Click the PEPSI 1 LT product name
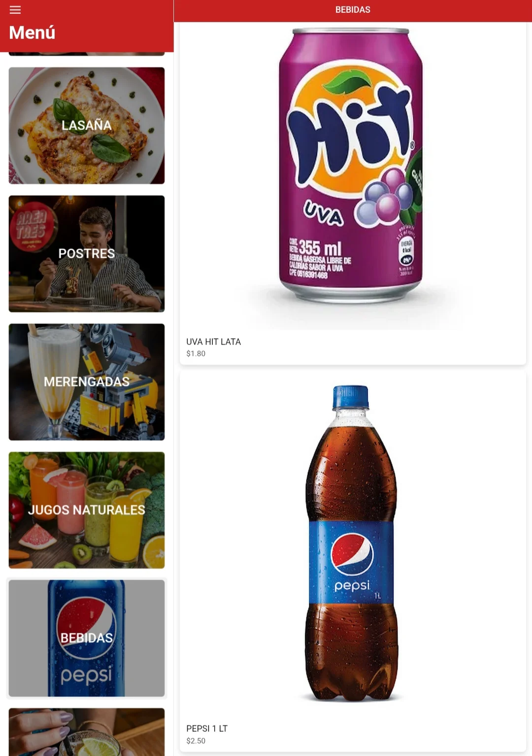The image size is (532, 756). pos(207,728)
